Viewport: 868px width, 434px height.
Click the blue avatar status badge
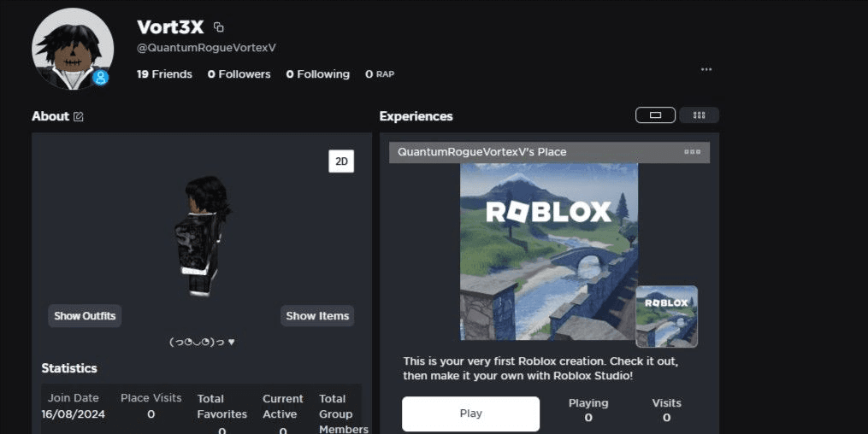100,78
